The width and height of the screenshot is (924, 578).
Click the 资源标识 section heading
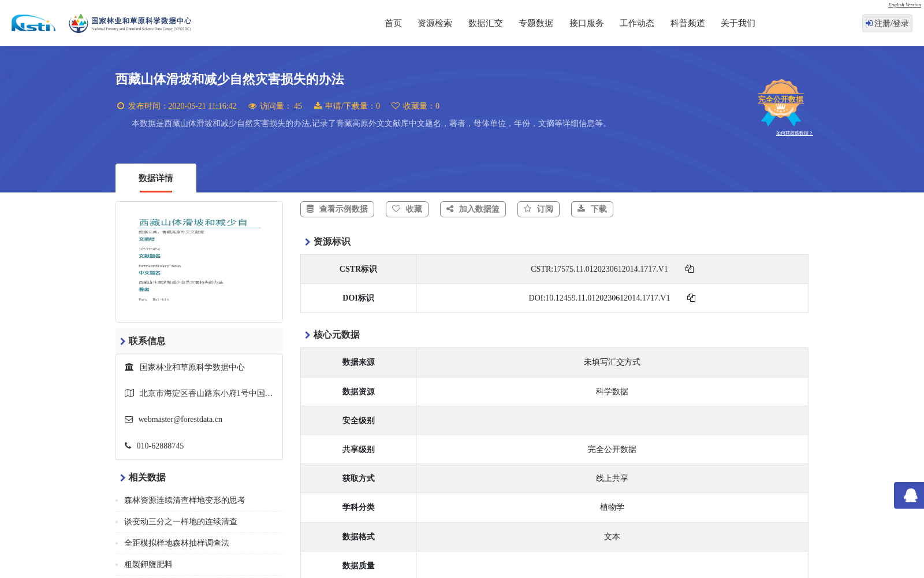pos(332,242)
